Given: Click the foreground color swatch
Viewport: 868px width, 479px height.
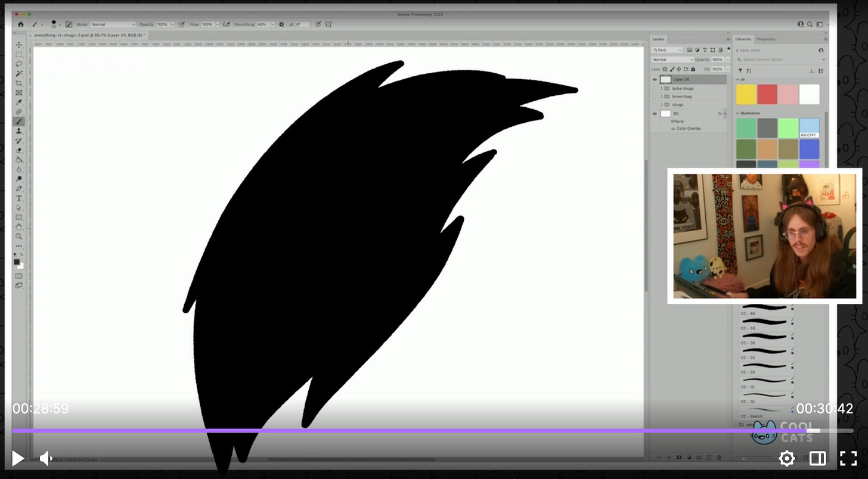Looking at the screenshot, I should click(17, 262).
